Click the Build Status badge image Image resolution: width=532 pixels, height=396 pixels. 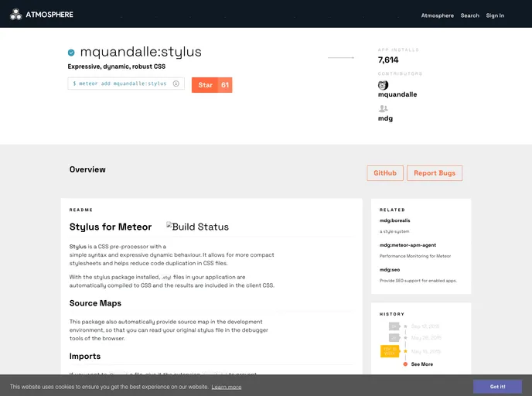coord(198,227)
